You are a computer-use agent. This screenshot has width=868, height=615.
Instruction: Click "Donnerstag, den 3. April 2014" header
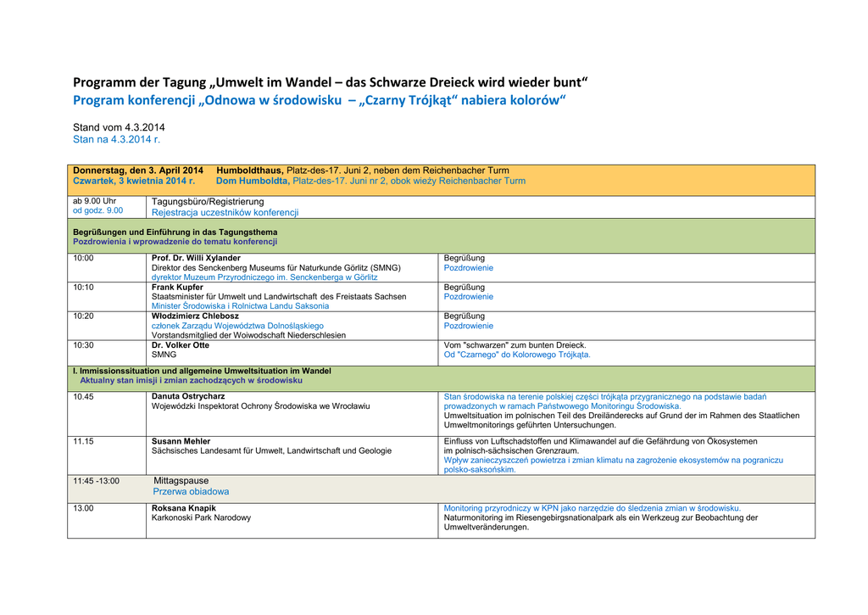click(x=138, y=171)
